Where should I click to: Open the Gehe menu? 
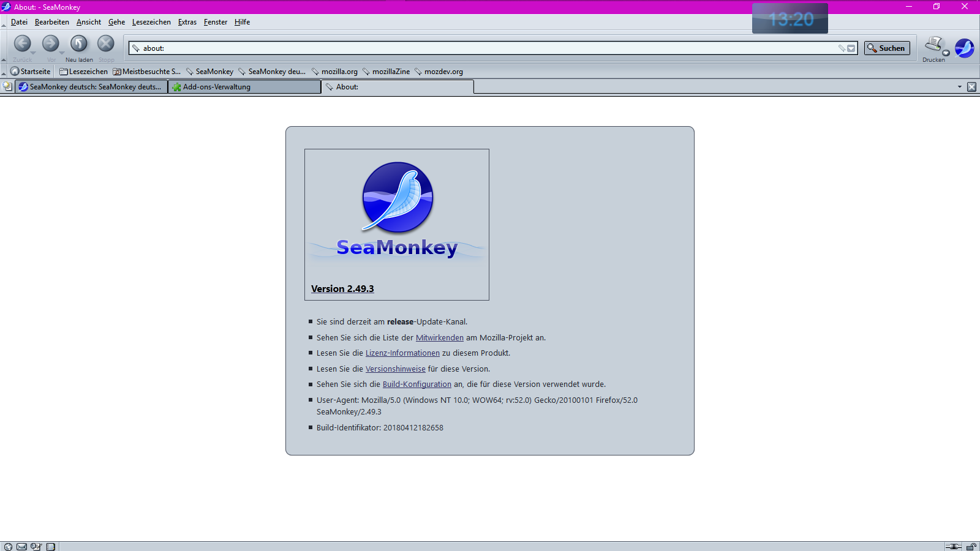click(x=117, y=22)
